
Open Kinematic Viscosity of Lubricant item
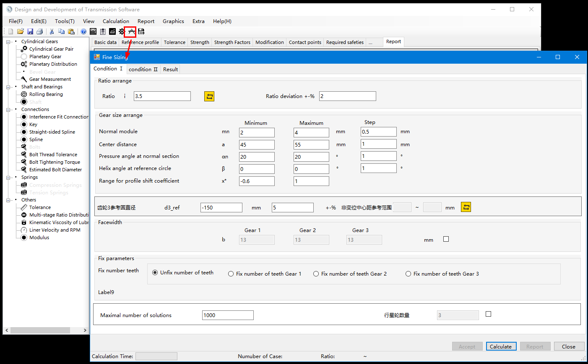pos(59,222)
